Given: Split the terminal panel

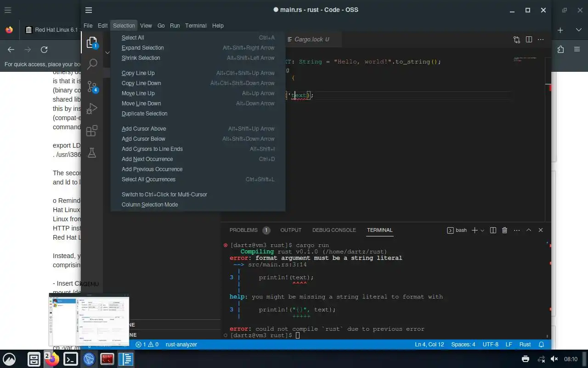Looking at the screenshot, I should point(493,230).
